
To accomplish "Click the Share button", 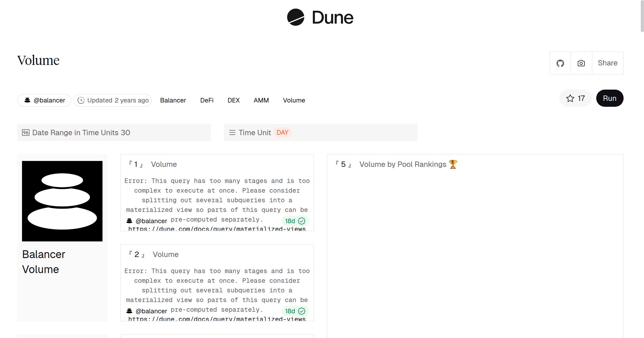I will (x=608, y=63).
